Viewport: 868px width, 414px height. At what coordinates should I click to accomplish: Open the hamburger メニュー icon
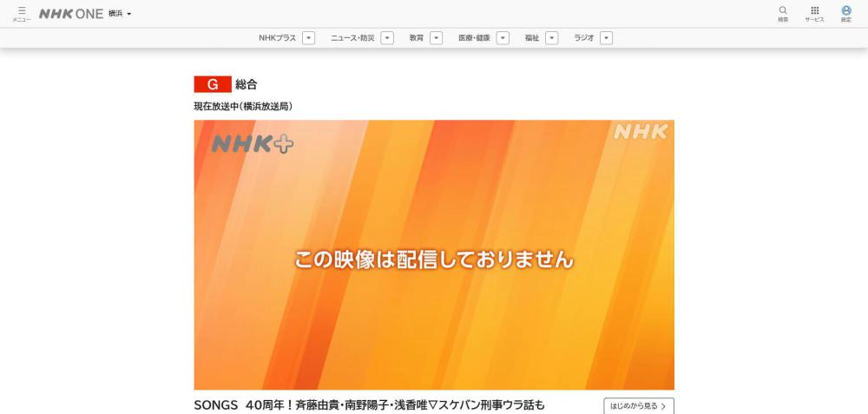click(22, 13)
